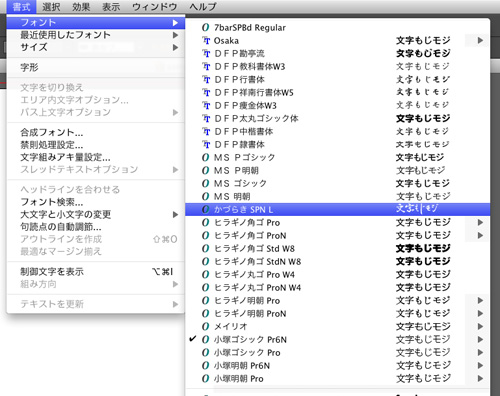
Task: Open the ヘルプ menu
Action: [x=203, y=7]
